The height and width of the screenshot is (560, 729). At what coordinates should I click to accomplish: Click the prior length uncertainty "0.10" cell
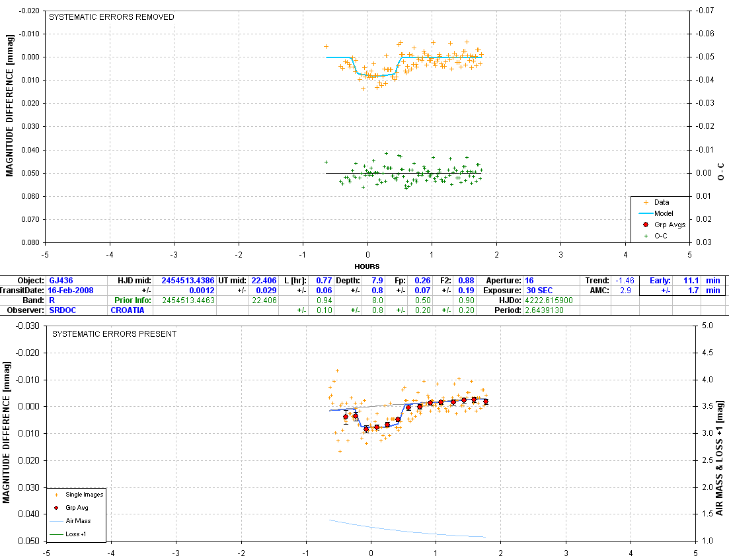tap(324, 310)
